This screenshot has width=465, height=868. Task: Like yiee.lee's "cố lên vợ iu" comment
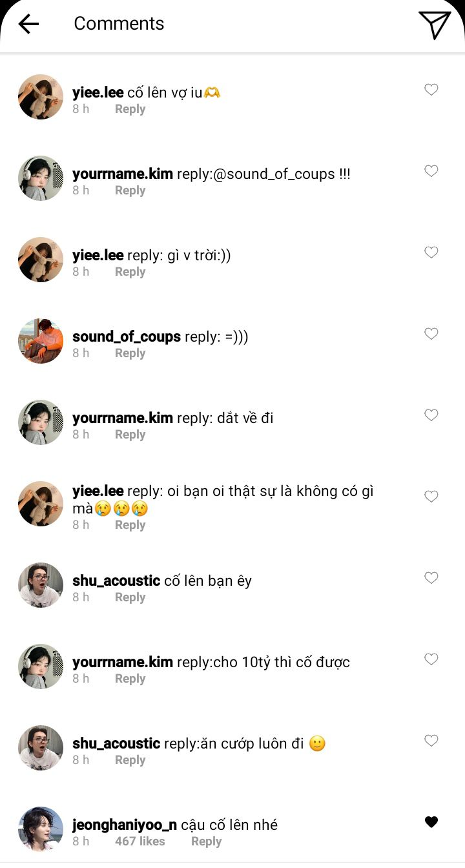pyautogui.click(x=431, y=90)
